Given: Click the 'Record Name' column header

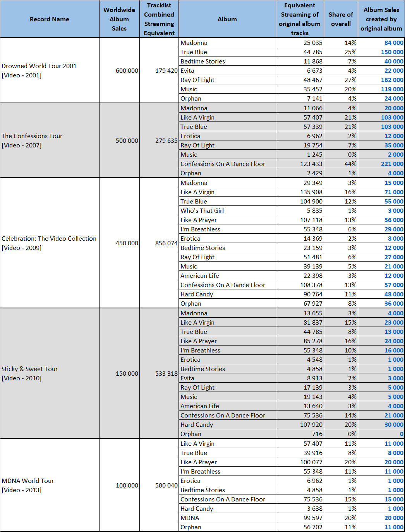Looking at the screenshot, I should (50, 19).
